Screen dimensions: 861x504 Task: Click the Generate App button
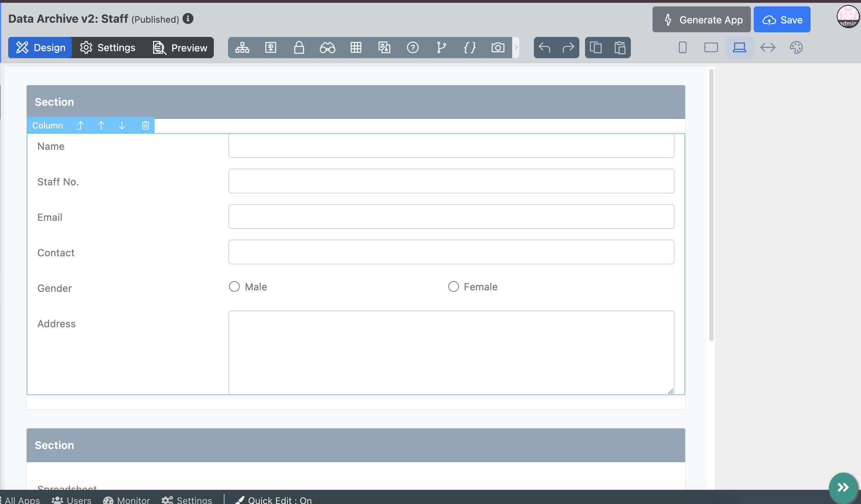pyautogui.click(x=701, y=20)
